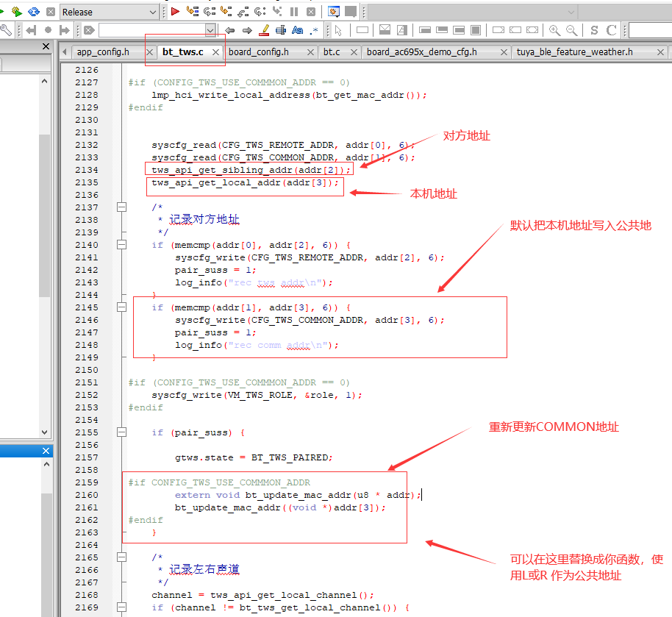Viewport: 672px width, 617px height.
Task: Click the Stop debugger icon
Action: pos(311,12)
